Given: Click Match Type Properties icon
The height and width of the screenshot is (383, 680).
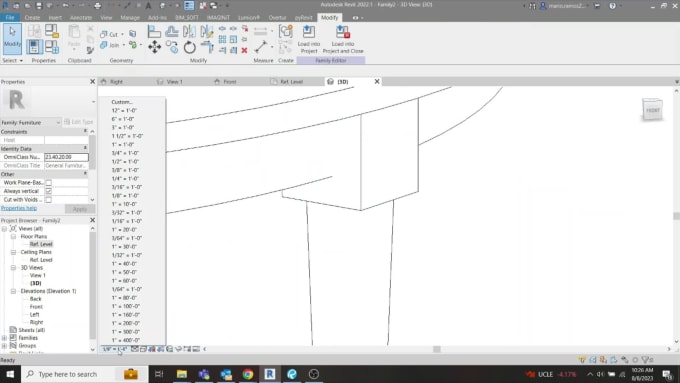Looking at the screenshot, I should pos(90,51).
